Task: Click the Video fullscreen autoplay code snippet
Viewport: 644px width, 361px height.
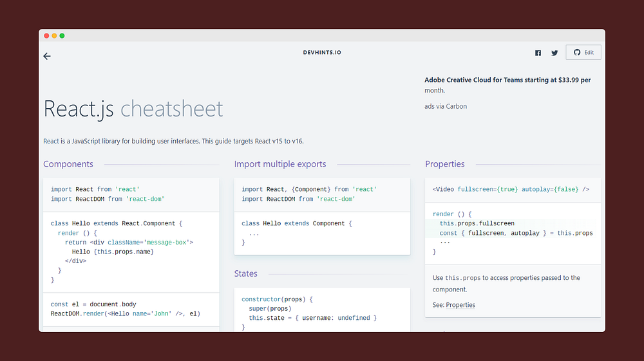Action: coord(512,190)
